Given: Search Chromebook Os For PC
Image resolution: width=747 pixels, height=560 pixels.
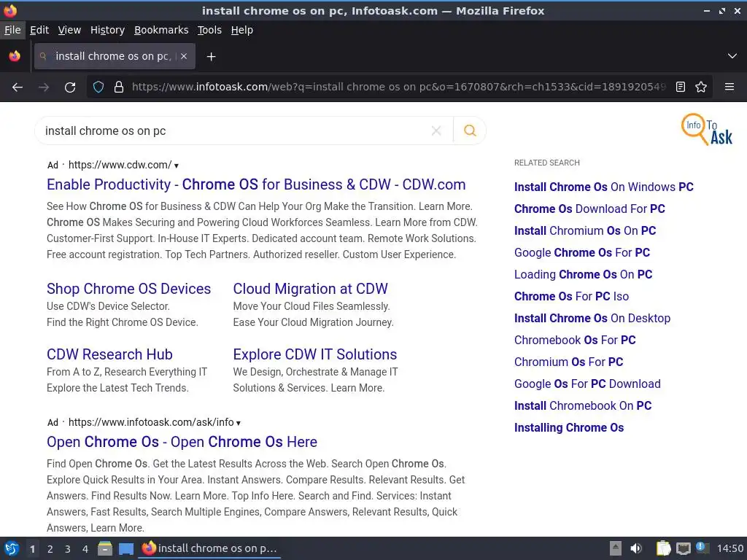Looking at the screenshot, I should pyautogui.click(x=575, y=341).
